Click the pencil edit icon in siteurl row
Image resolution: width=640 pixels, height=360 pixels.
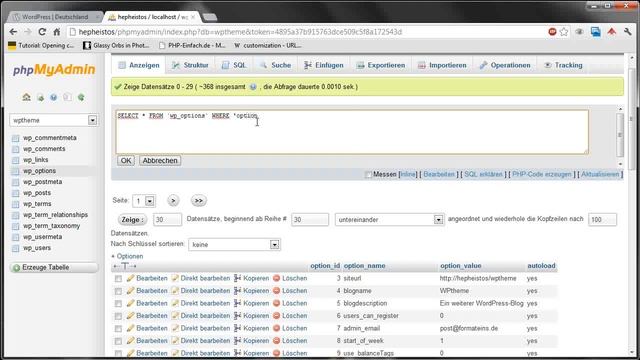pos(130,278)
